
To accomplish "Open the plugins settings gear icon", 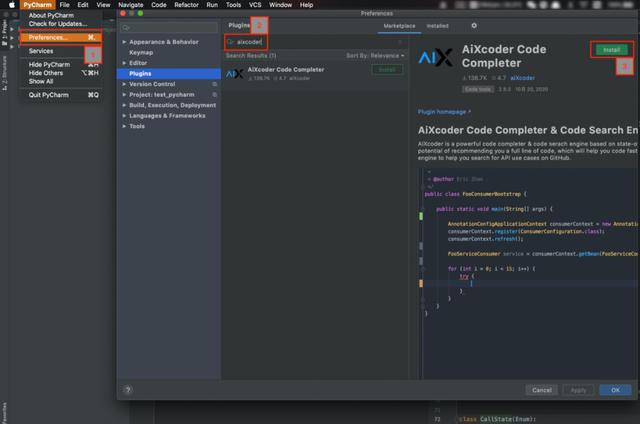I will click(x=474, y=26).
